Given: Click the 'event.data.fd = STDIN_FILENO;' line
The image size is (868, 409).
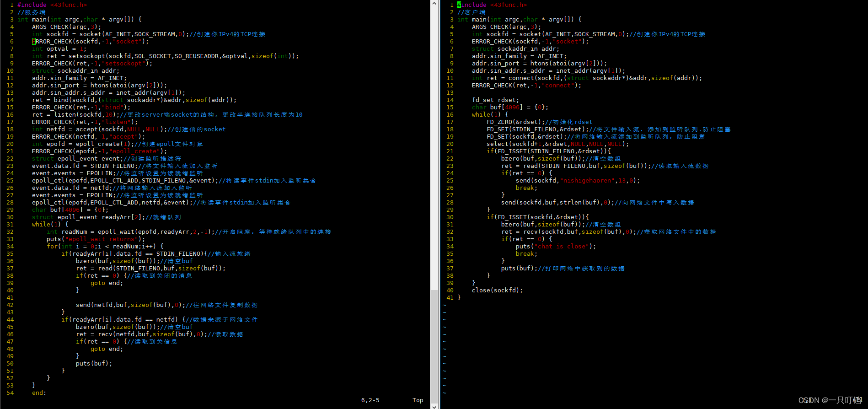Looking at the screenshot, I should click(x=125, y=166).
